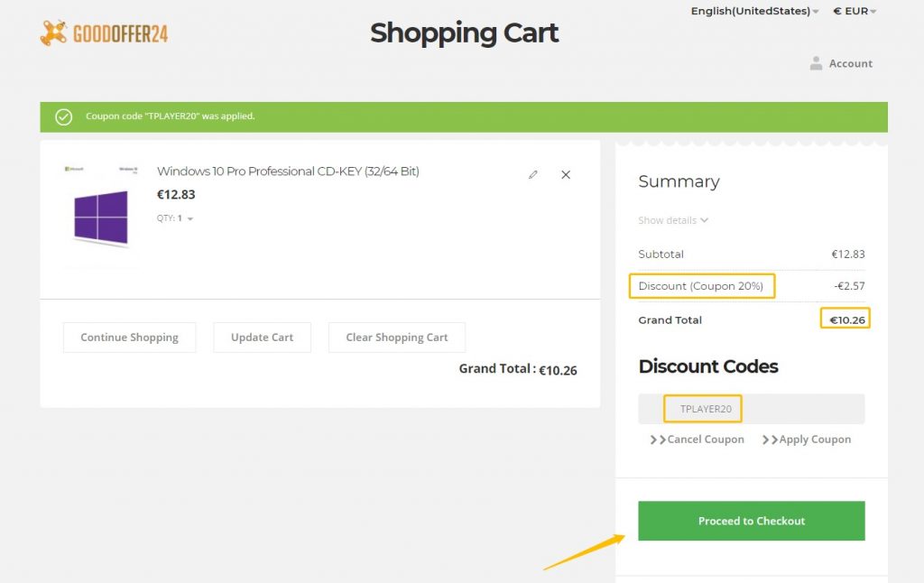Screen dimensions: 924x583
Task: Expand Show details in Summary
Action: (x=673, y=220)
